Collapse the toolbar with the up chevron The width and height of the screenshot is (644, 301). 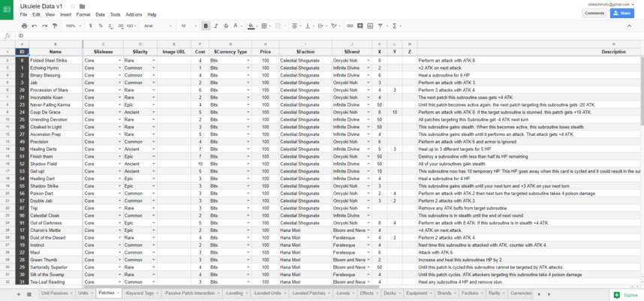tap(629, 26)
